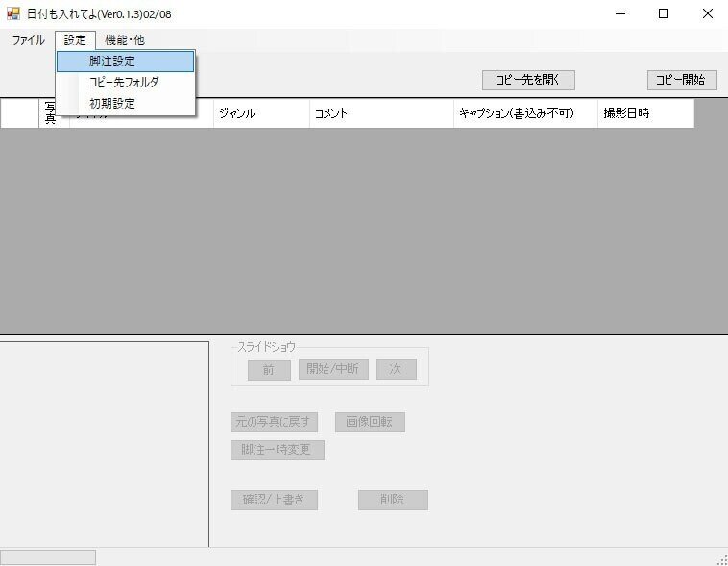This screenshot has width=728, height=566.
Task: Click the 撮影日時 column header
Action: [x=645, y=113]
